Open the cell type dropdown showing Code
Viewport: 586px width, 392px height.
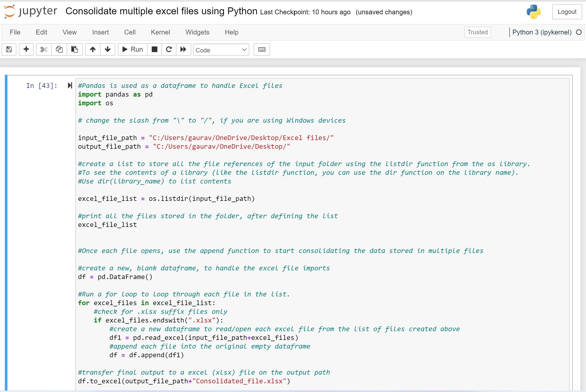(221, 50)
